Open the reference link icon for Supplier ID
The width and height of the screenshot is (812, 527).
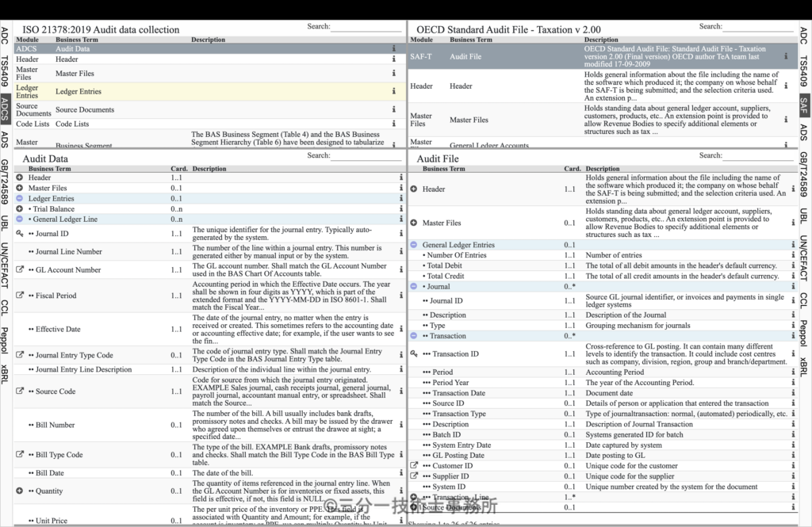pyautogui.click(x=414, y=475)
